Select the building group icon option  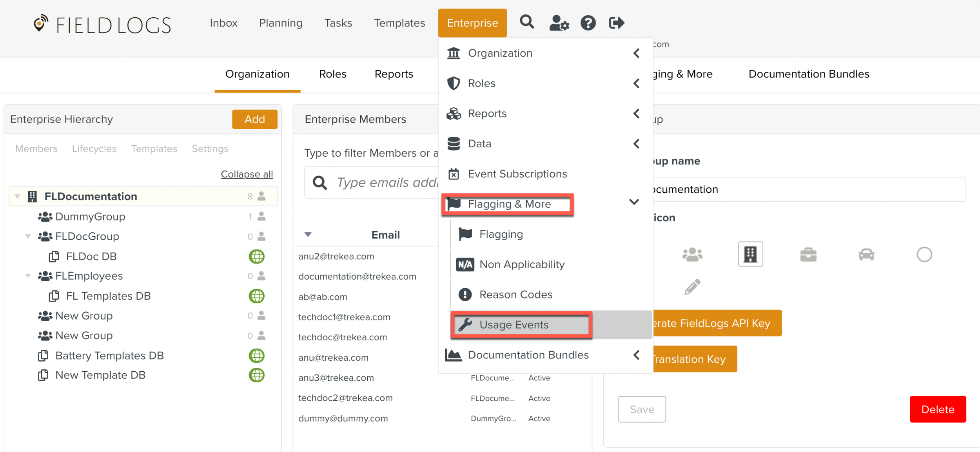(750, 254)
